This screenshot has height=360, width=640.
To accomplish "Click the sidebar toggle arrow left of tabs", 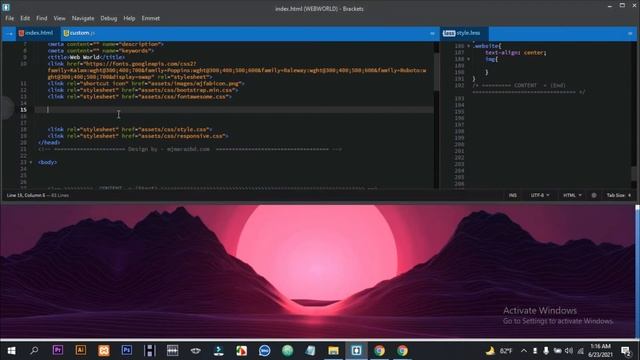I will click(9, 33).
